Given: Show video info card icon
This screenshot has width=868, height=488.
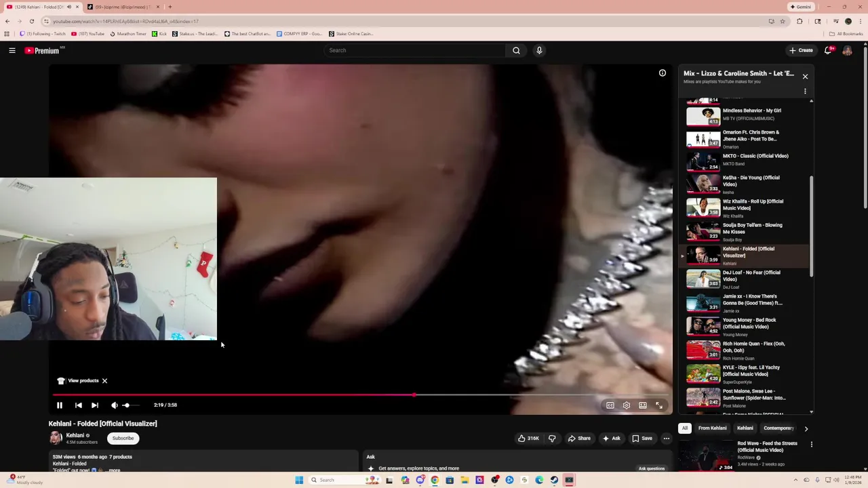Looking at the screenshot, I should point(663,73).
